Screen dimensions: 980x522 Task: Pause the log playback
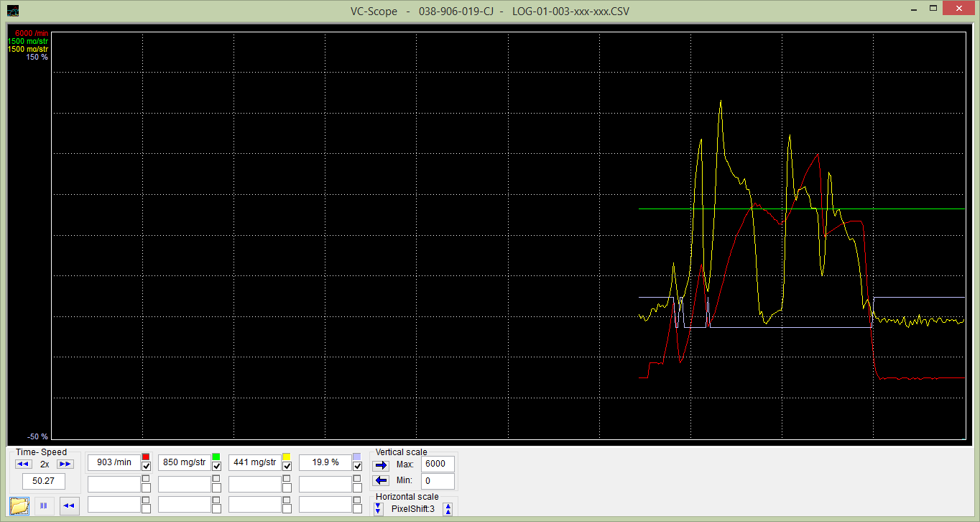tap(44, 505)
